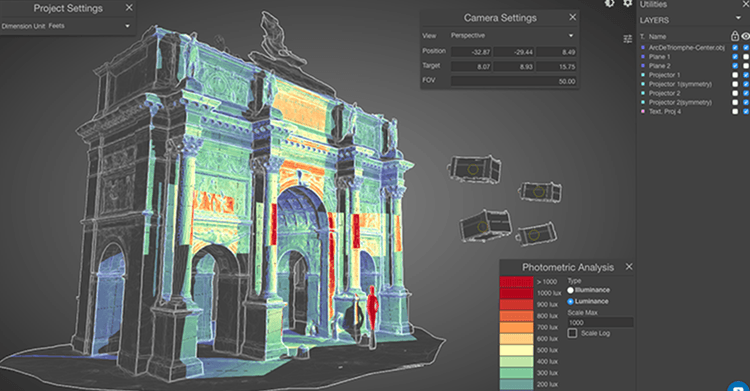Toggle the brightness/contrast display icon
The width and height of the screenshot is (750, 391).
[x=609, y=3]
